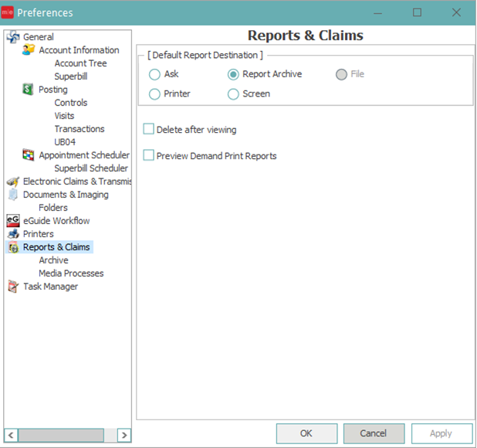Enable Delete after viewing checkbox
Image resolution: width=477 pixels, height=448 pixels.
click(149, 130)
